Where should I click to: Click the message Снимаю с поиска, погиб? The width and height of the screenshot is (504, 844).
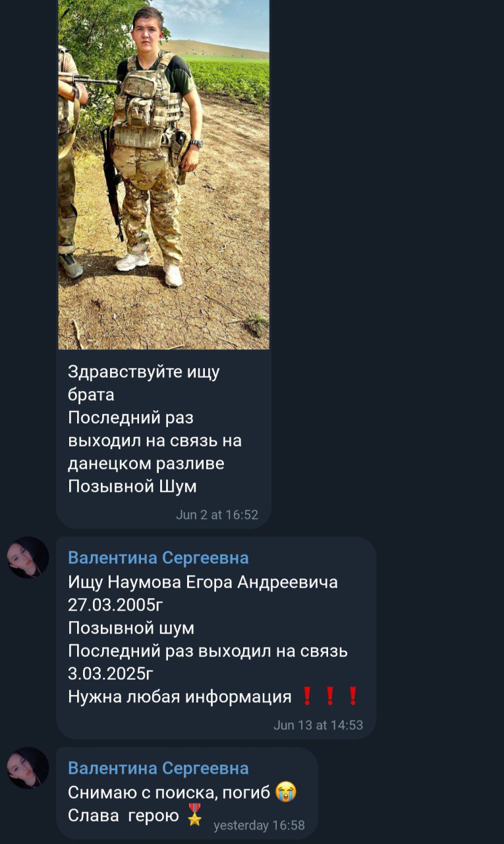[x=169, y=792]
